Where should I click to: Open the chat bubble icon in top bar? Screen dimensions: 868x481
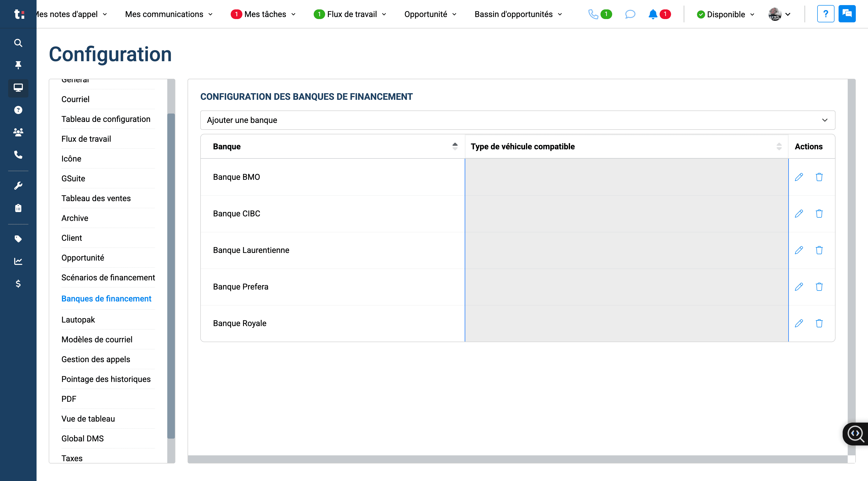coord(630,14)
